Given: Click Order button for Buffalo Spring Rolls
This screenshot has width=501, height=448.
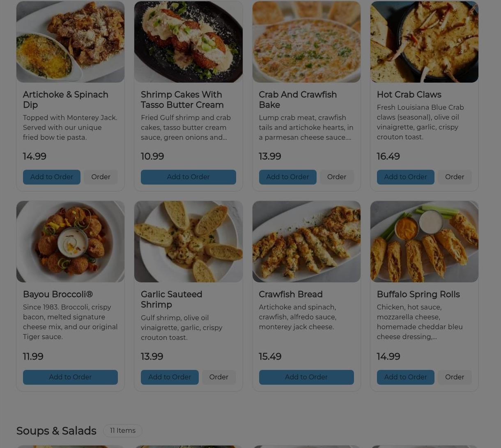Looking at the screenshot, I should point(455,377).
